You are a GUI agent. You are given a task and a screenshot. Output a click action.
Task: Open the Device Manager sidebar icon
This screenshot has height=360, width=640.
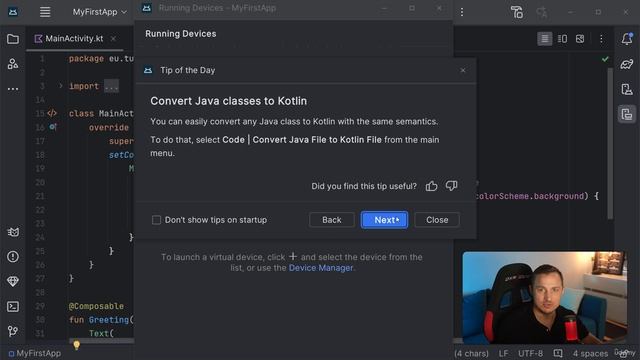pos(627,89)
